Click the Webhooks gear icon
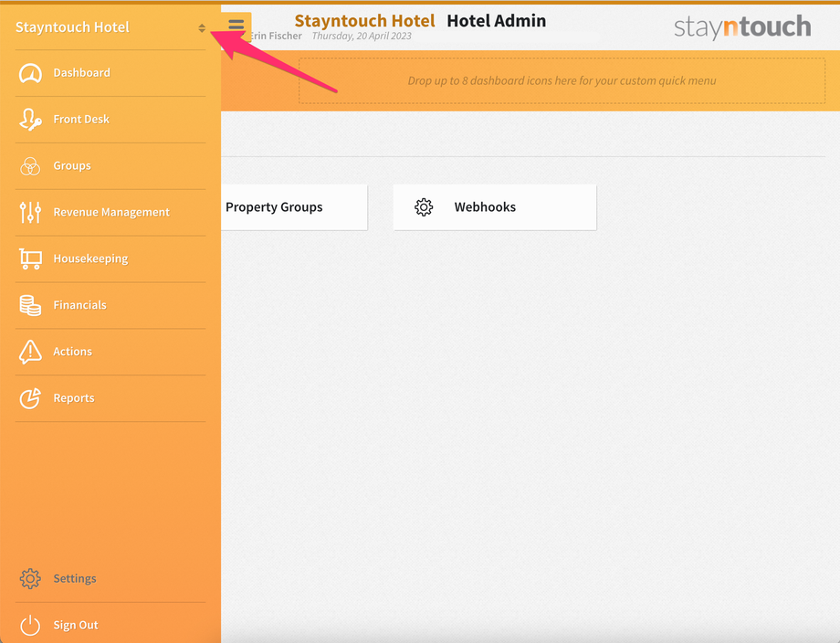This screenshot has height=643, width=840. pos(424,207)
